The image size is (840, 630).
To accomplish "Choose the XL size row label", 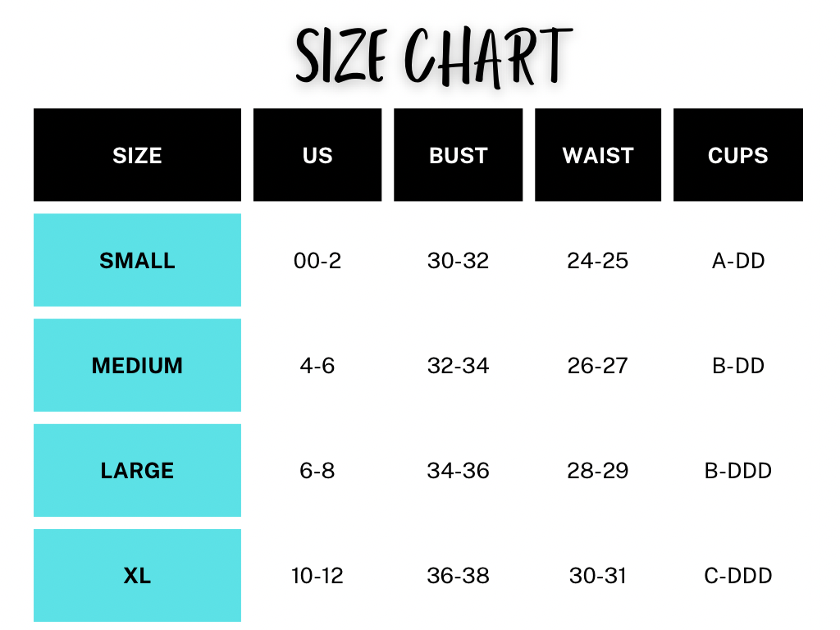I will pos(137,576).
